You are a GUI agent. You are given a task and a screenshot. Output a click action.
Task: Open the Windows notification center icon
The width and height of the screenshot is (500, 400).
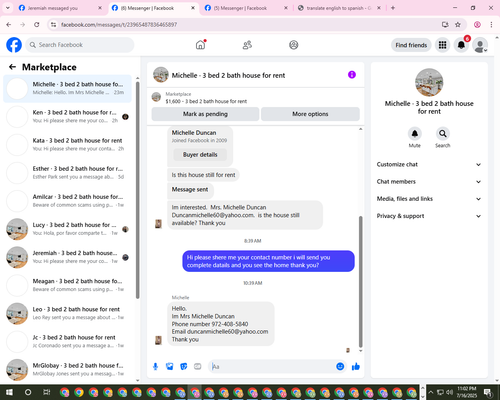488,392
